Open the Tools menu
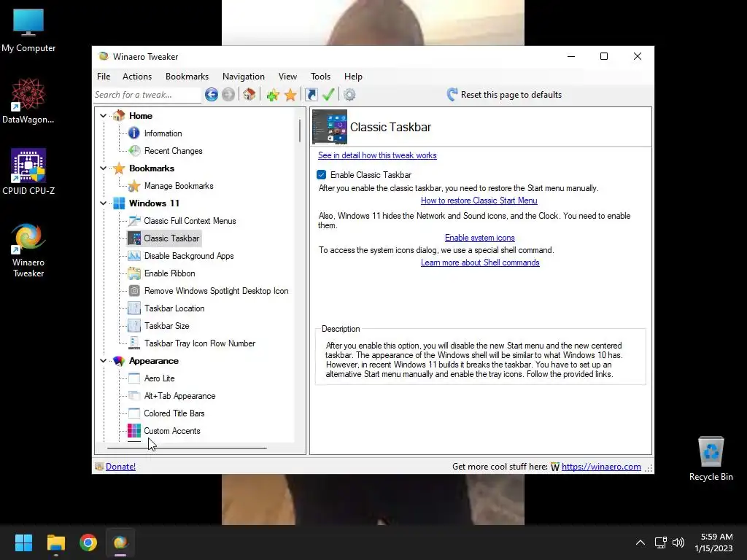Screen dimensions: 747x560 click(321, 76)
